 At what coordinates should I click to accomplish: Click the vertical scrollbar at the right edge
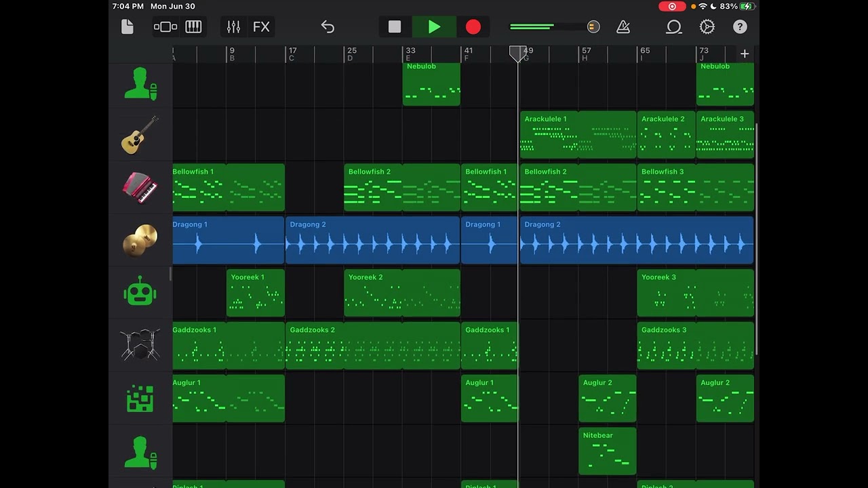click(x=756, y=239)
